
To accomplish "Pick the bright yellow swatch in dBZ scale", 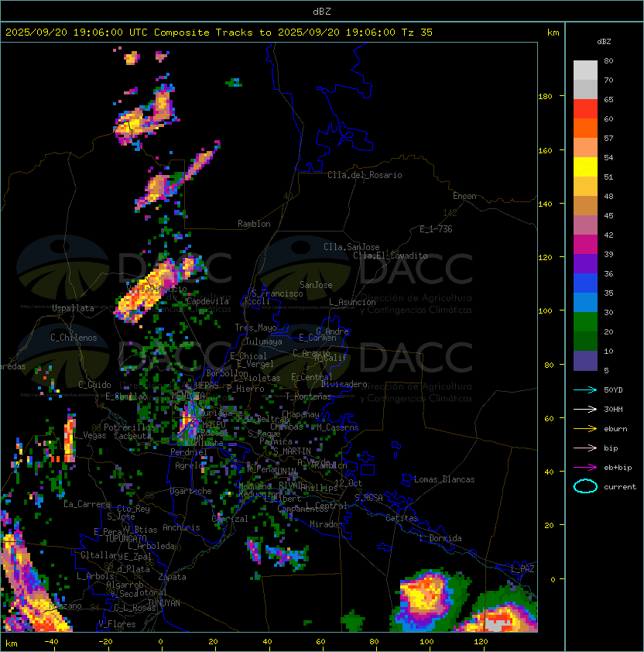I will (x=585, y=166).
